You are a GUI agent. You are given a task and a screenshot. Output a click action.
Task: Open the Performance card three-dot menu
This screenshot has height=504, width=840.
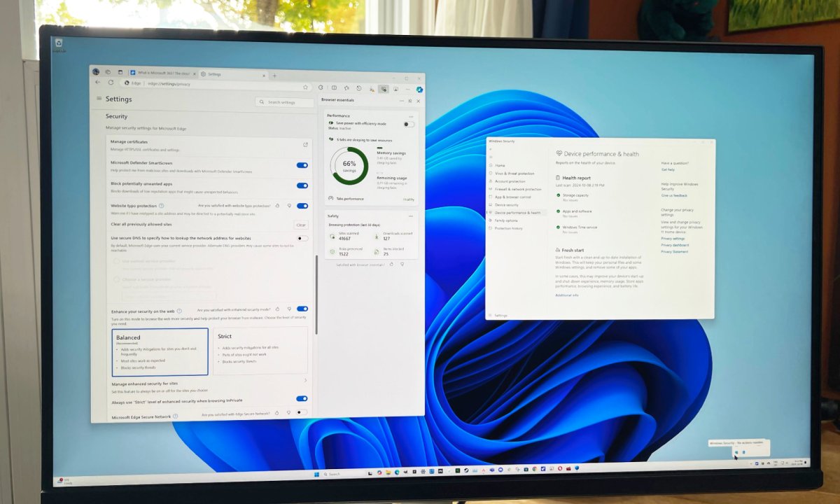[411, 116]
